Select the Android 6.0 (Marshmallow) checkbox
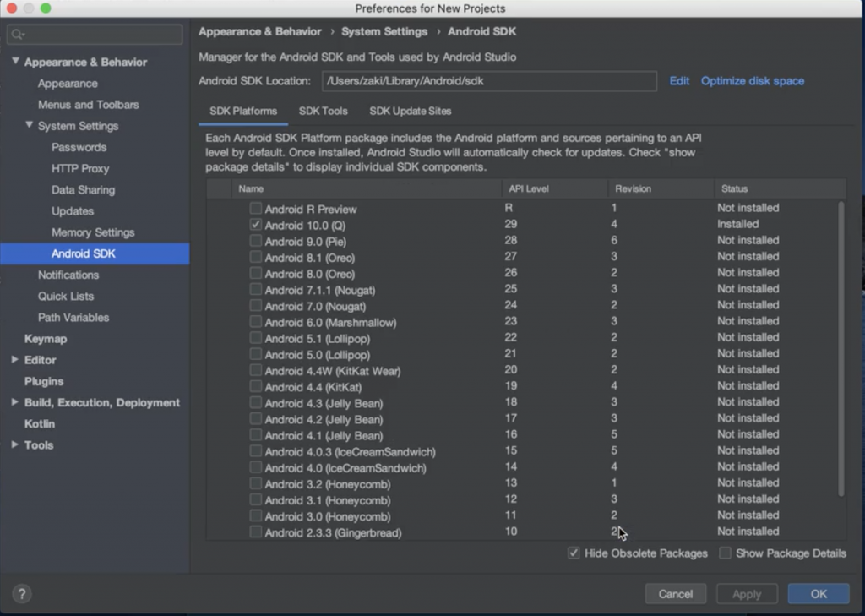The image size is (865, 616). 255,321
